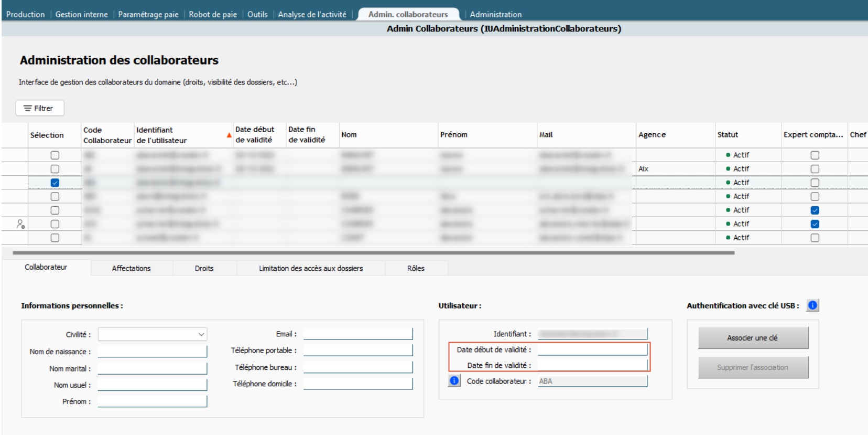Click the Date début de validité field

(x=592, y=349)
